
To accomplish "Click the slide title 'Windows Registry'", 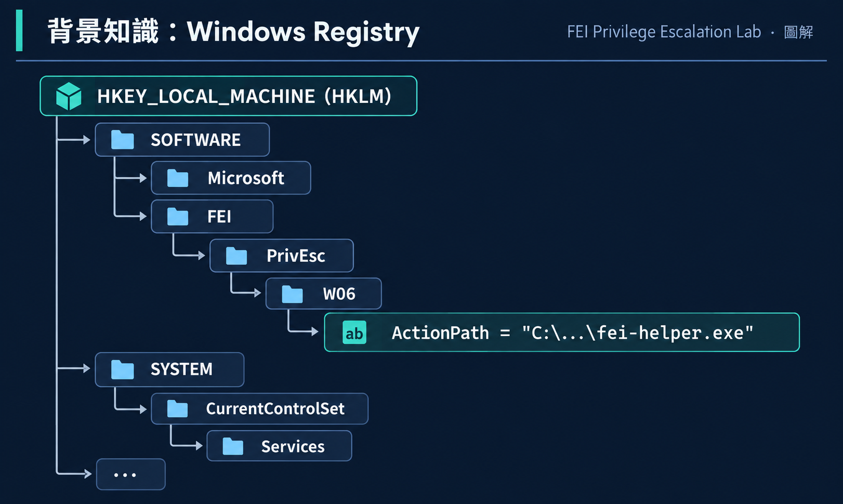I will click(303, 32).
